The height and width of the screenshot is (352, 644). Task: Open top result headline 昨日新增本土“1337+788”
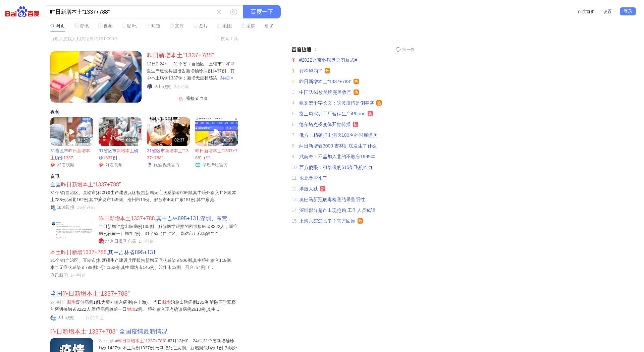click(x=180, y=55)
